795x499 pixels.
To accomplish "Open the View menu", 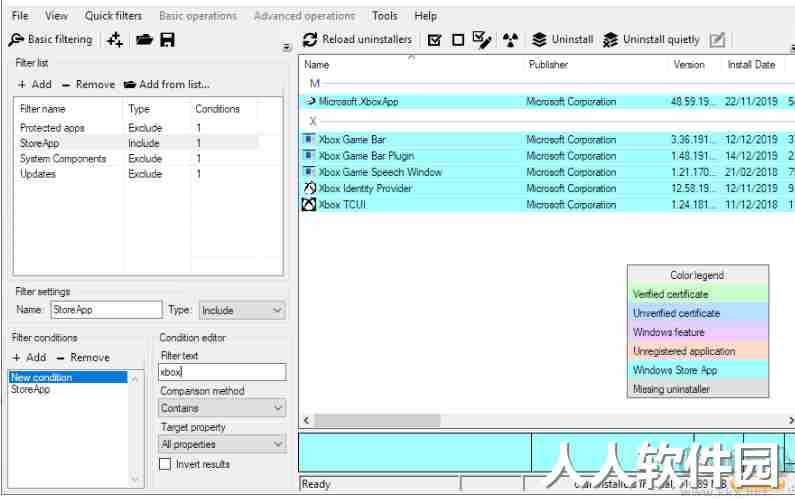I will 56,16.
